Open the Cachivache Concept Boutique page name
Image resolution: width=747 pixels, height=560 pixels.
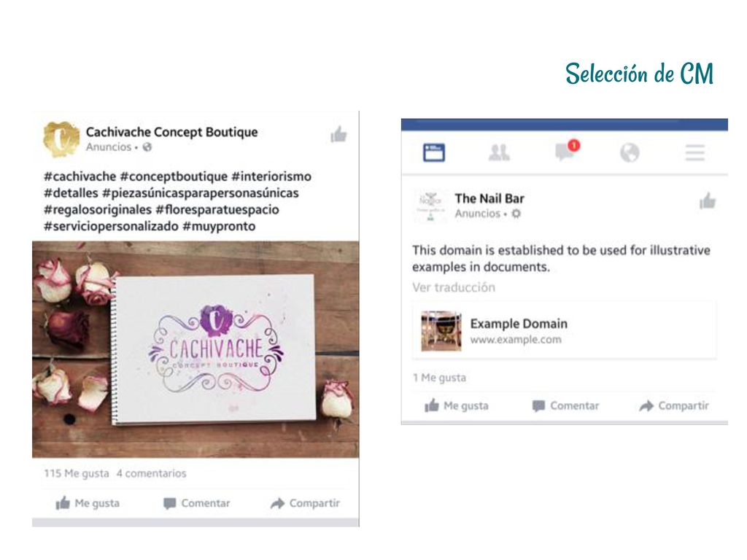[x=171, y=132]
